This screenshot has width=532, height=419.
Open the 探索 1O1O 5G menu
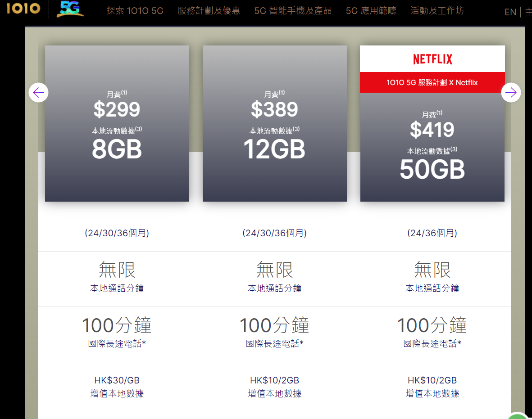pos(135,11)
